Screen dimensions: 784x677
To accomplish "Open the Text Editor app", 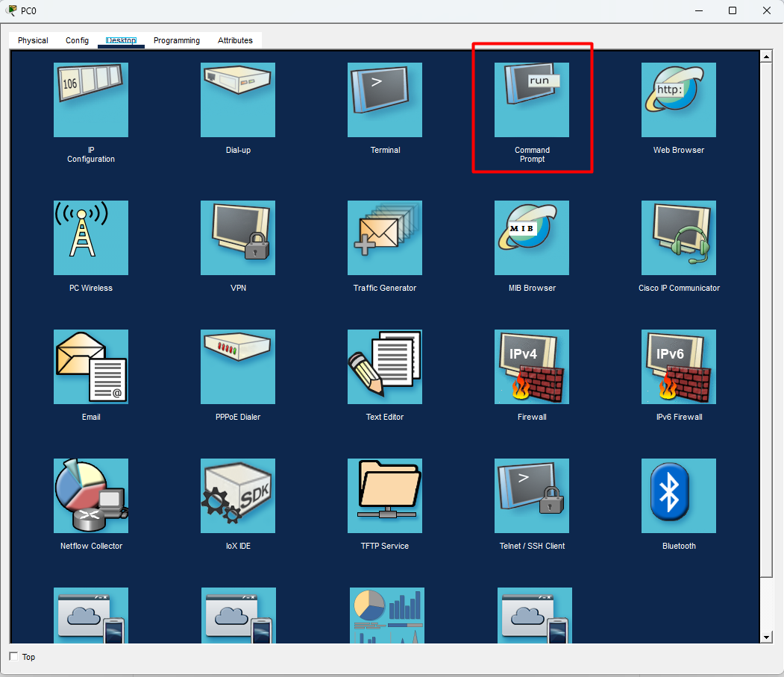I will coord(384,367).
